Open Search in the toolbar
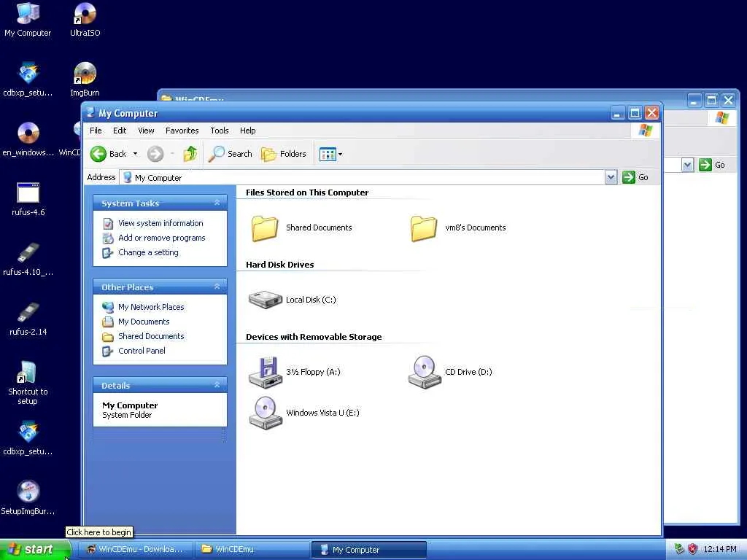 [230, 154]
